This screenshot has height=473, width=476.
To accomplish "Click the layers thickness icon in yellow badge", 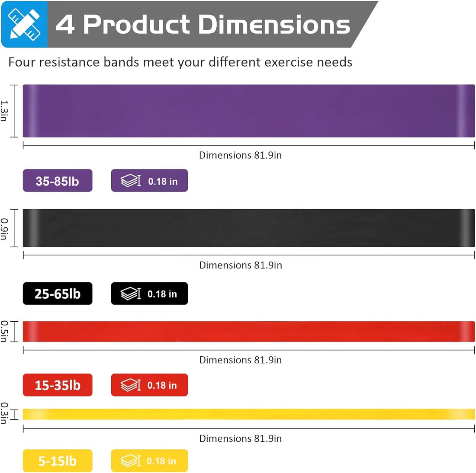I will pyautogui.click(x=130, y=461).
